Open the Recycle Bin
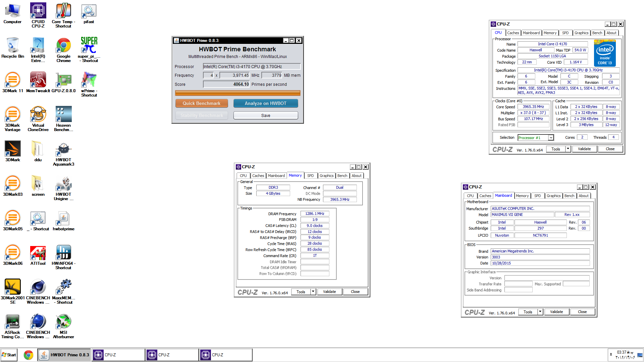The image size is (644, 362). point(12,48)
